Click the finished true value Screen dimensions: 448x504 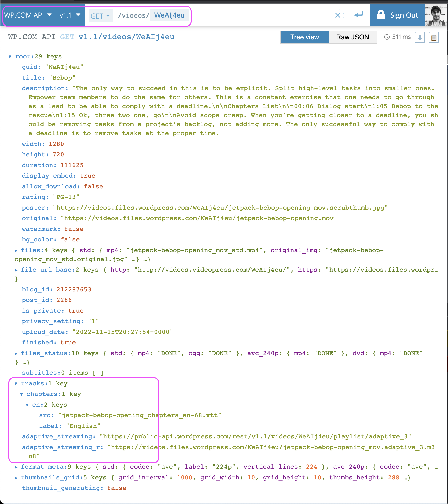coord(68,343)
